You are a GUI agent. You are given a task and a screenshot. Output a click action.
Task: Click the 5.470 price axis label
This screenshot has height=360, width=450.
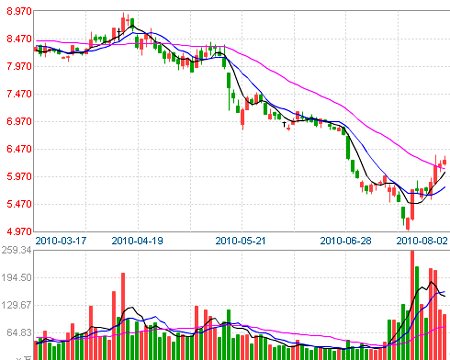19,204
